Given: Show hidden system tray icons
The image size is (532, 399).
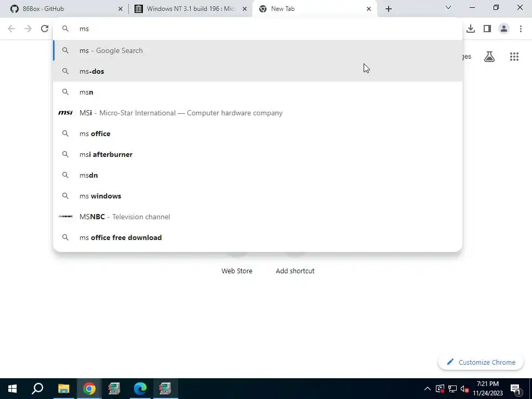Looking at the screenshot, I should (428, 389).
